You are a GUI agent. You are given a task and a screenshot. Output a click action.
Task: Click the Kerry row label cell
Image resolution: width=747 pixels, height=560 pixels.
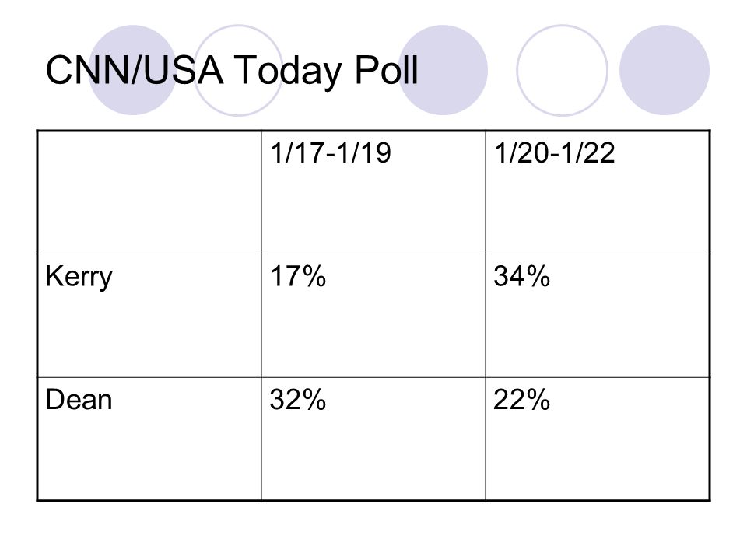click(149, 316)
